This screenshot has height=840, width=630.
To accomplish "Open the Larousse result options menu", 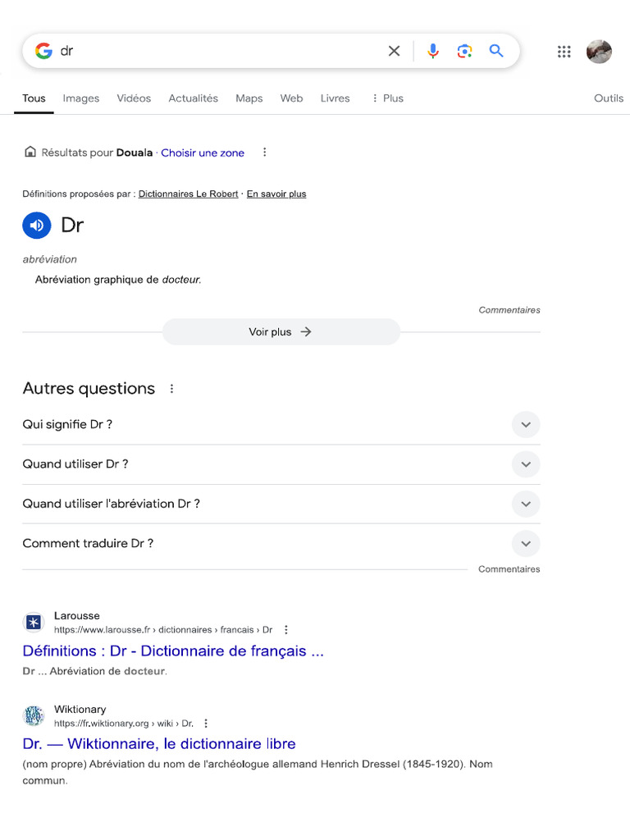I will (286, 630).
